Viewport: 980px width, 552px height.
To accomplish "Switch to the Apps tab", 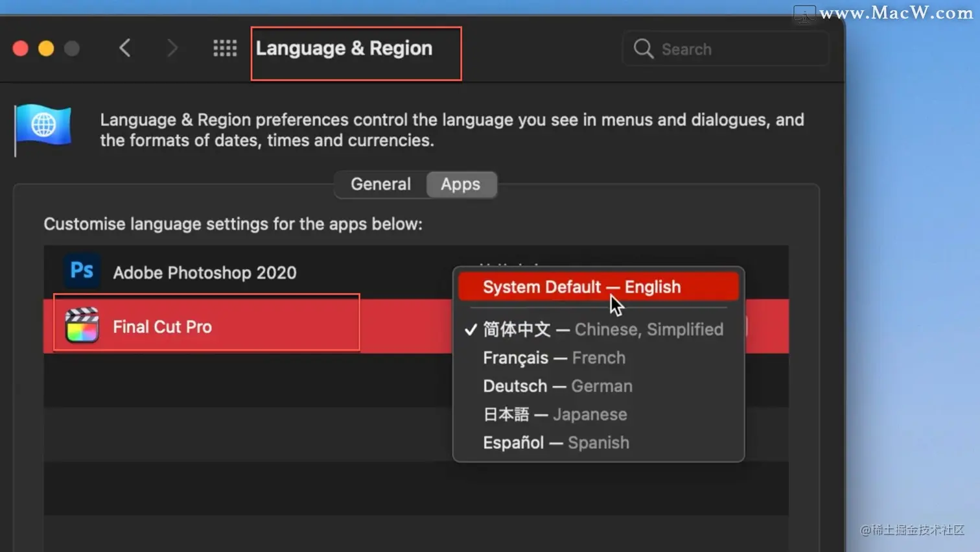I will (461, 184).
